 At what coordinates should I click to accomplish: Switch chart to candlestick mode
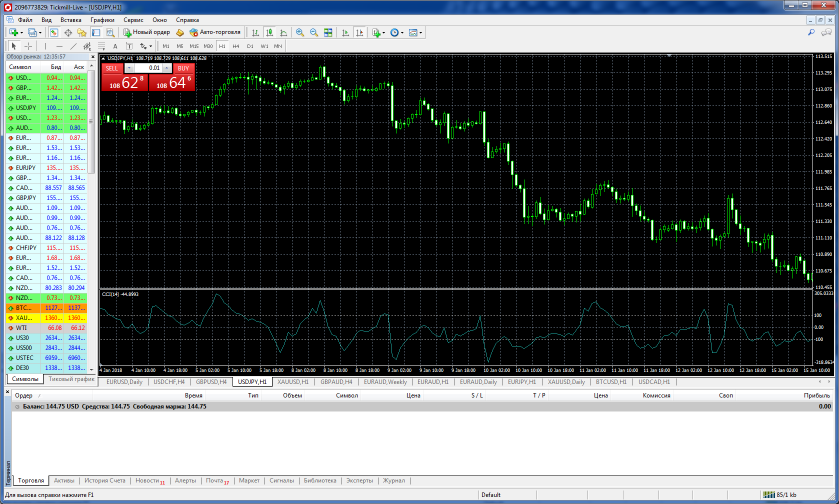coord(269,32)
